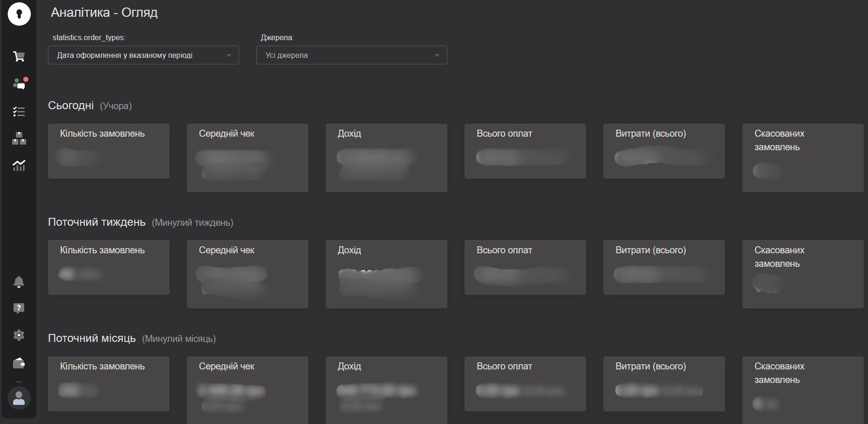This screenshot has height=424, width=868.
Task: Expand the order types date dropdown
Action: tap(143, 55)
